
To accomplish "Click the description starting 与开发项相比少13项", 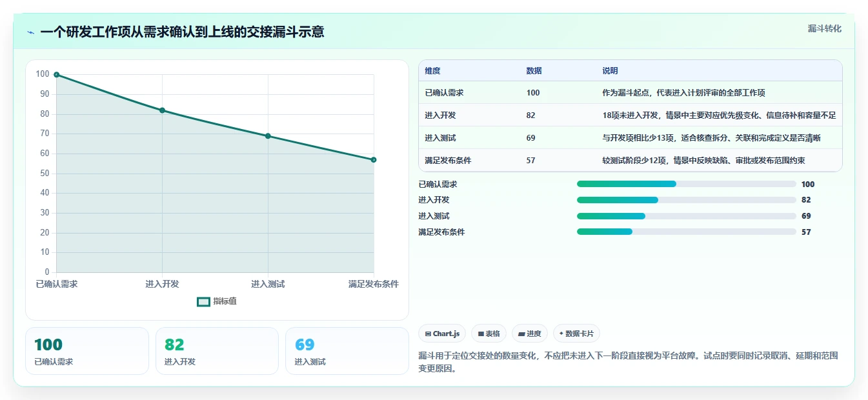I will pos(711,138).
